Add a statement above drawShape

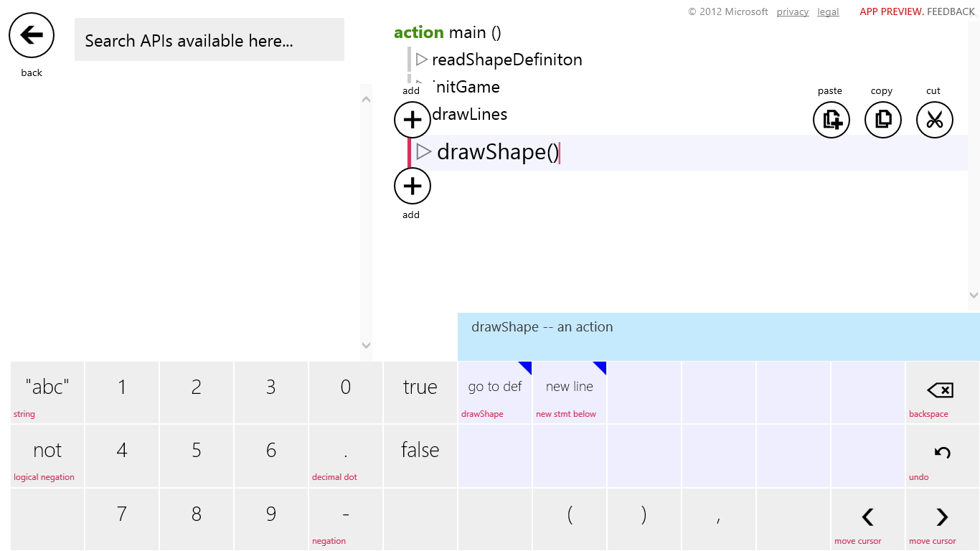pos(412,120)
